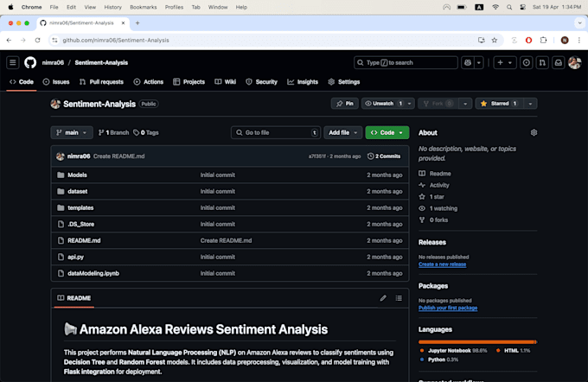
Task: Open the Bookmarks menu in menu bar
Action: point(144,7)
